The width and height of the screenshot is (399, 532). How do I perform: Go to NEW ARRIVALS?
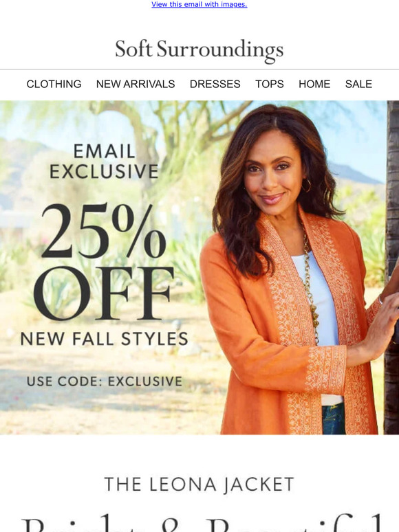click(136, 84)
